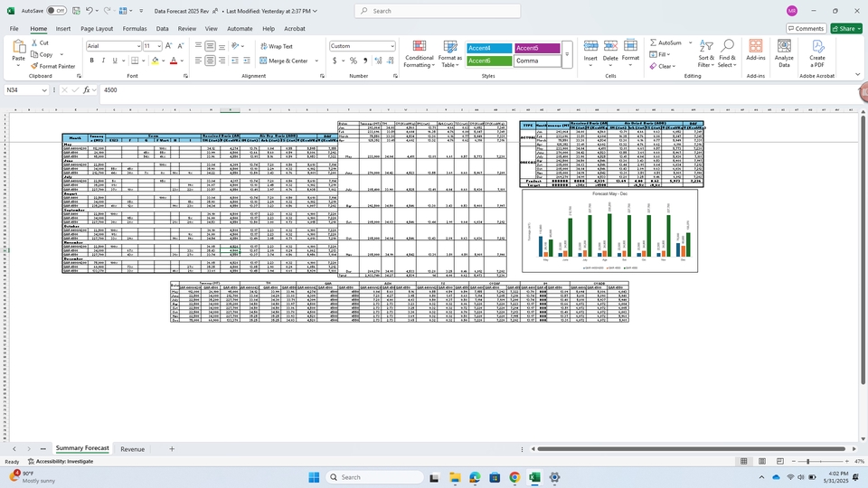This screenshot has width=868, height=488.
Task: Toggle Bold formatting
Action: [91, 61]
